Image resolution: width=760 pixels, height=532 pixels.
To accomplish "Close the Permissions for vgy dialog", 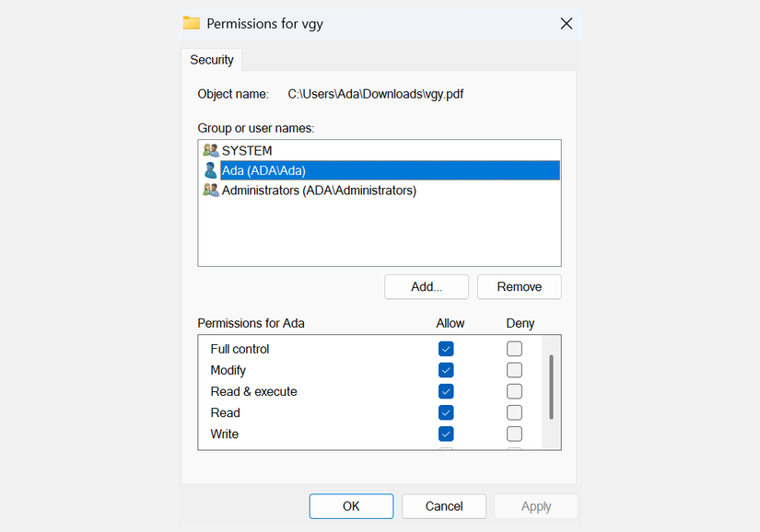I will click(x=567, y=23).
